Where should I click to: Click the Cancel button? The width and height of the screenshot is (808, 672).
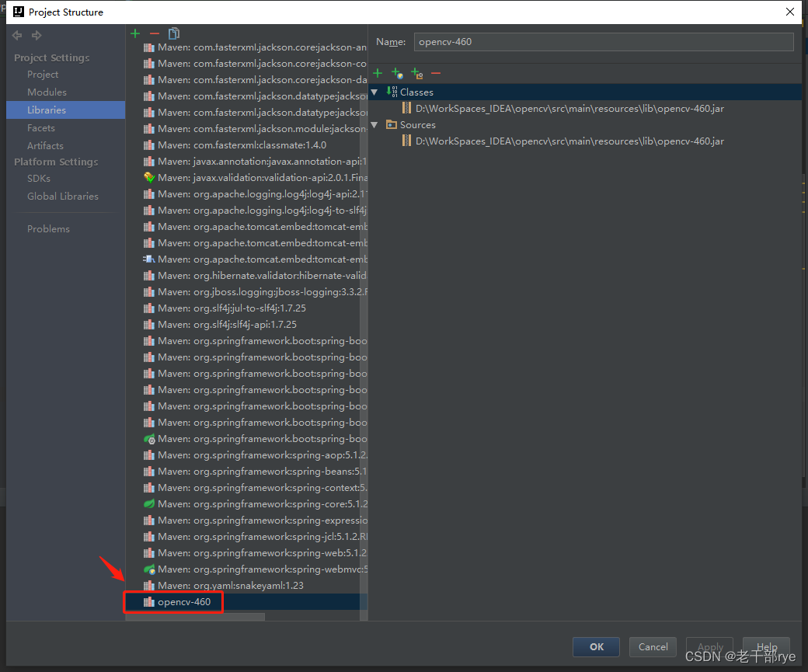(653, 646)
